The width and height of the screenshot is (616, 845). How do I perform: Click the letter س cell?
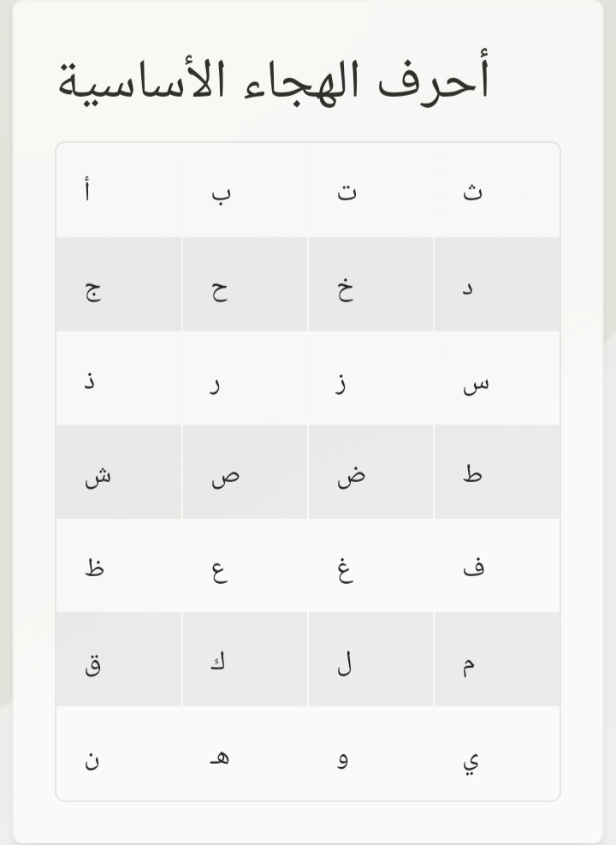497,378
